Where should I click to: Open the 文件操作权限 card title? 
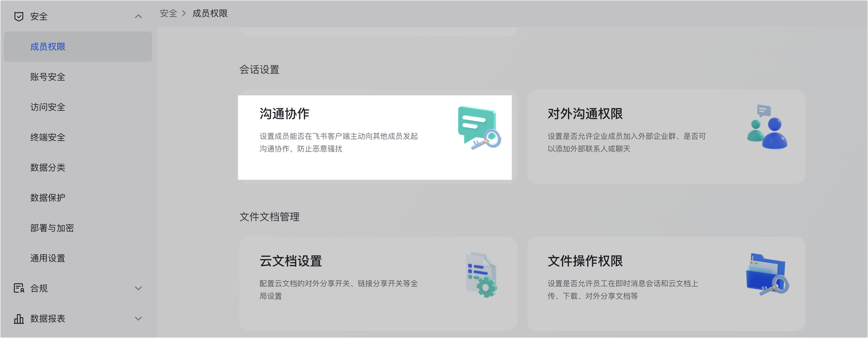pos(585,261)
